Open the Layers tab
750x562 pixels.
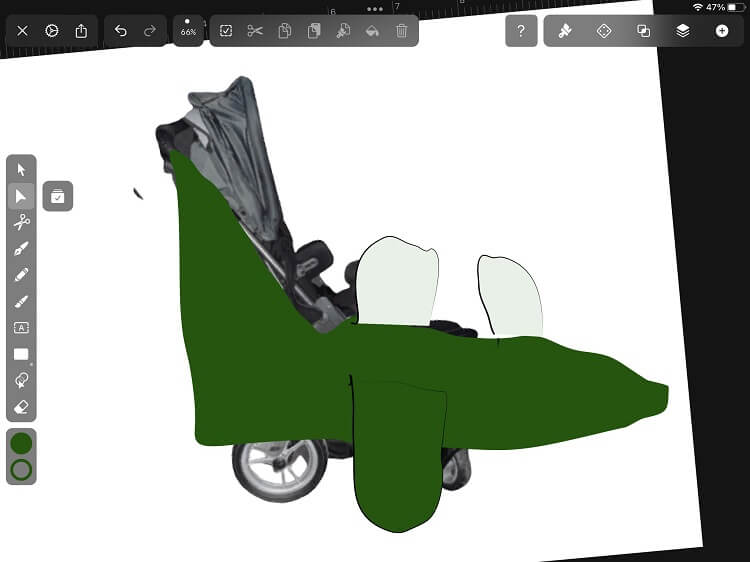coord(683,31)
